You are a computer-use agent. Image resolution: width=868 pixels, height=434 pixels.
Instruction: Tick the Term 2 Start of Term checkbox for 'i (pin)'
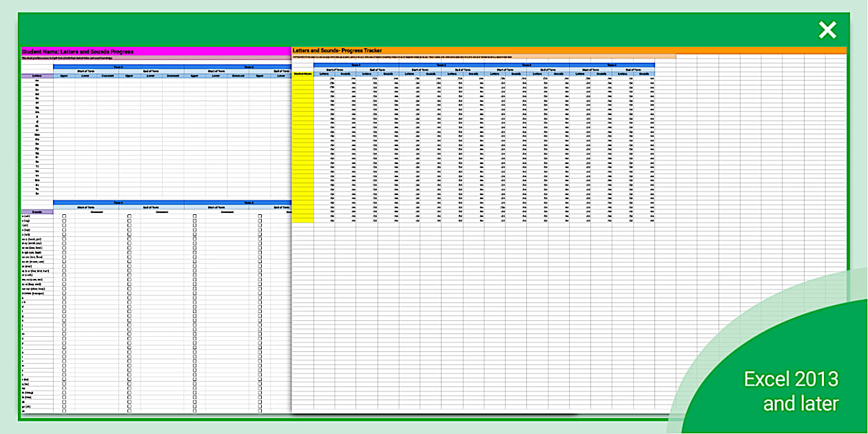point(194,226)
